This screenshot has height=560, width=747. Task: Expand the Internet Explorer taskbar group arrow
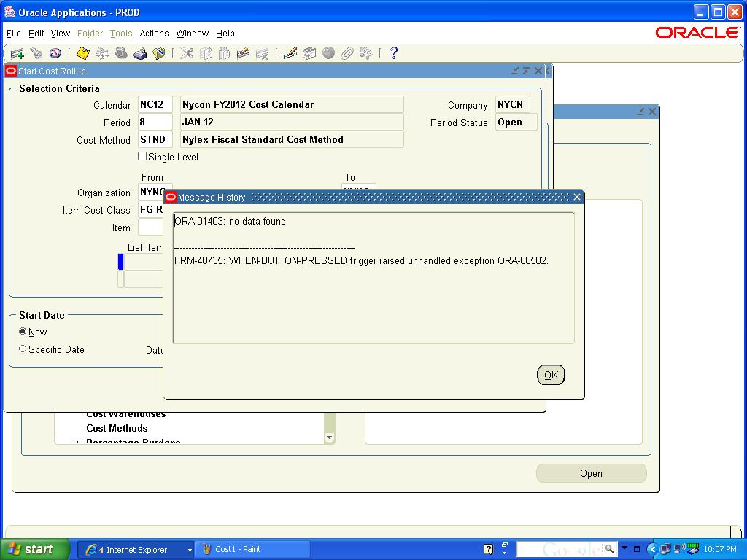[x=190, y=550]
